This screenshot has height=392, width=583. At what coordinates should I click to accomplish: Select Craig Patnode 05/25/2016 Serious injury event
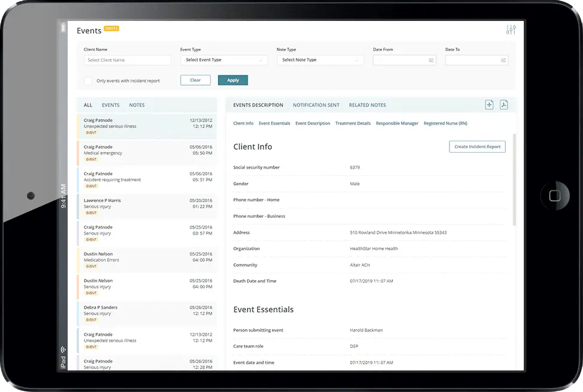point(147,233)
